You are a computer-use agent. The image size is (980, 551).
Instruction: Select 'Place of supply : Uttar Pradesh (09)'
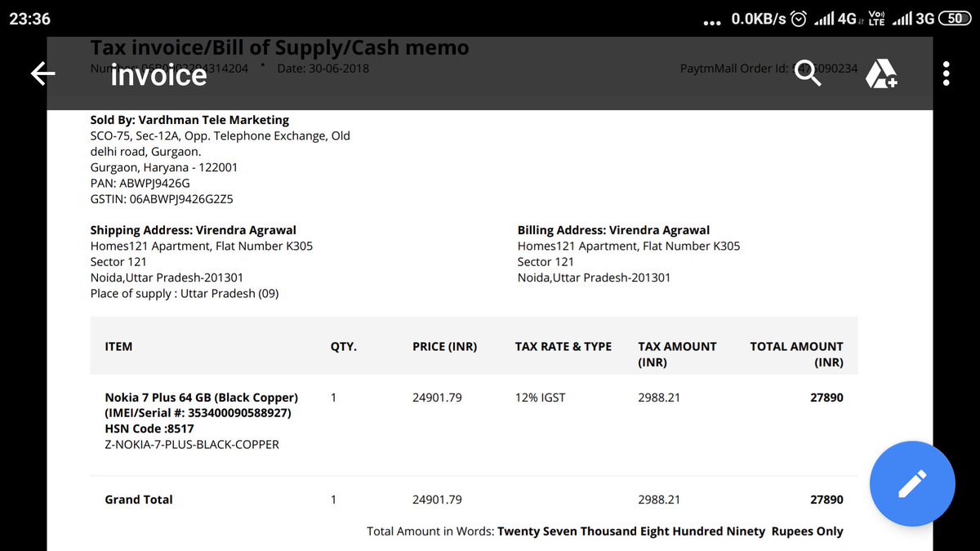[x=185, y=293]
